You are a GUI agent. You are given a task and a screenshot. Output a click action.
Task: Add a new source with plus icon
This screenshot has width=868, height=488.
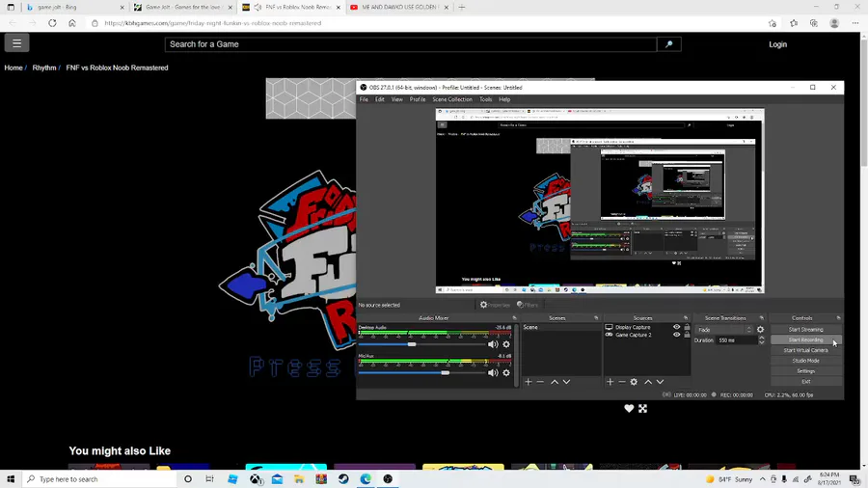click(610, 382)
